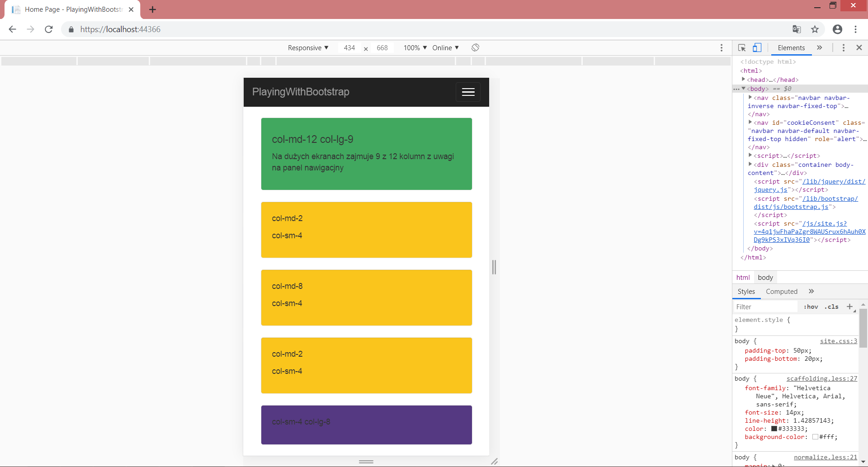Click the styles pane scrollbar
Viewport: 868px width, 467px height.
863,328
